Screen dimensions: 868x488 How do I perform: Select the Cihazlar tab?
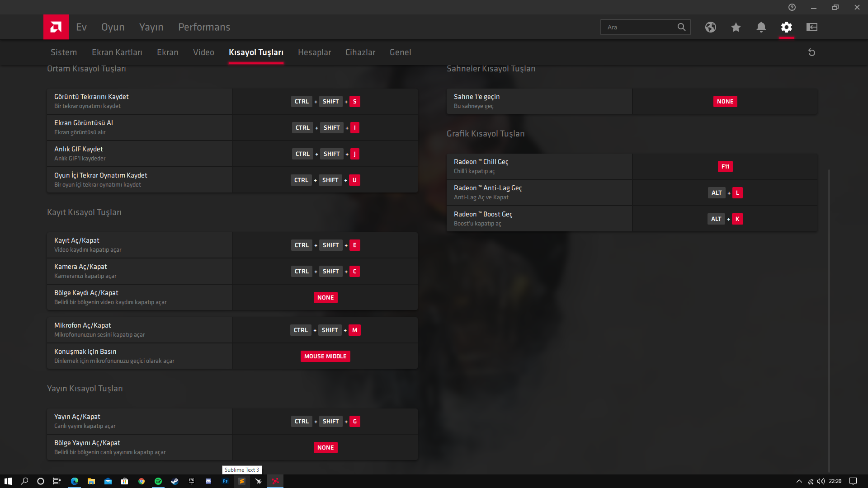[360, 52]
